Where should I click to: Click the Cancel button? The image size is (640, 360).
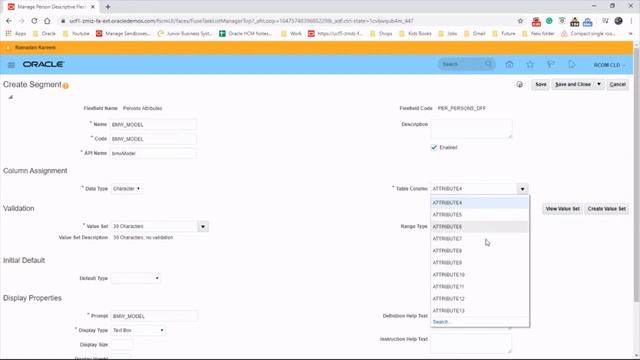tap(617, 84)
